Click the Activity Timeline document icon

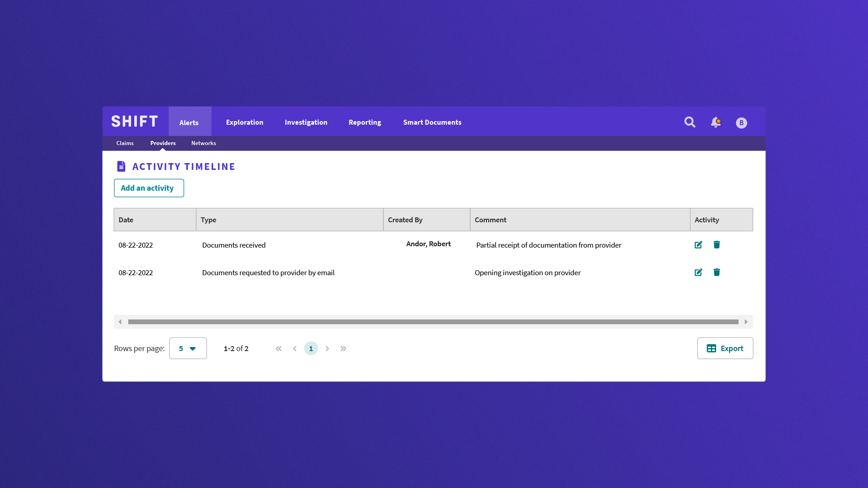pyautogui.click(x=121, y=166)
